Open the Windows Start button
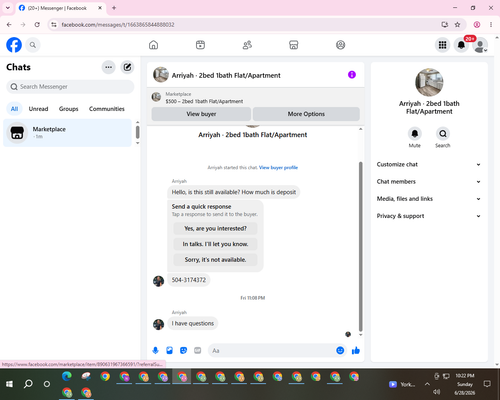 tap(9, 384)
